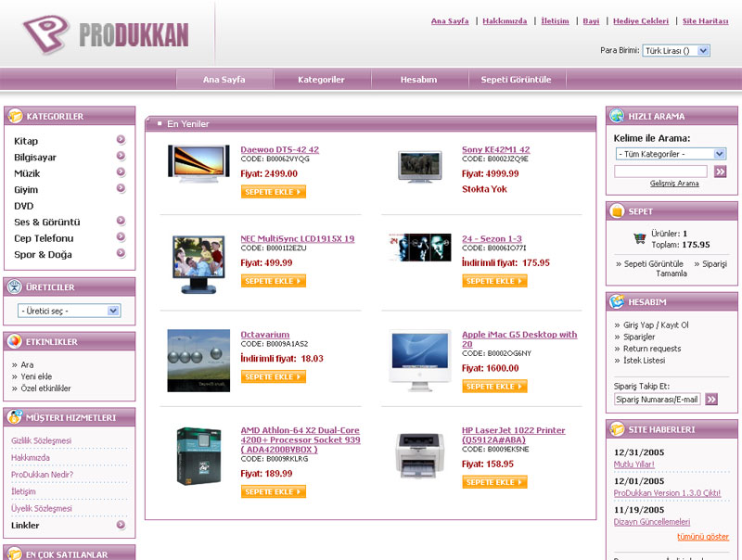
Task: Open the Gizlilik Sözleşmesi link
Action: (x=41, y=440)
